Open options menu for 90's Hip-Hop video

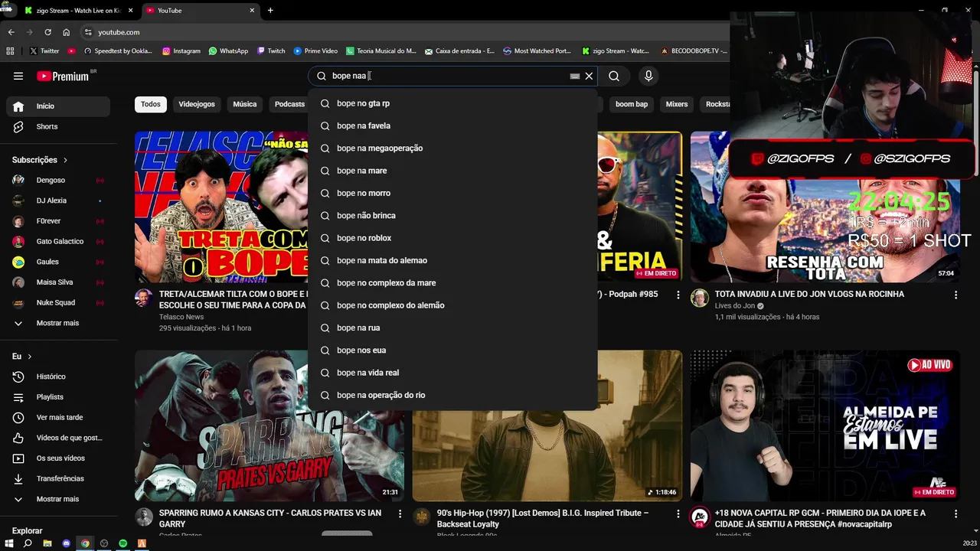678,514
